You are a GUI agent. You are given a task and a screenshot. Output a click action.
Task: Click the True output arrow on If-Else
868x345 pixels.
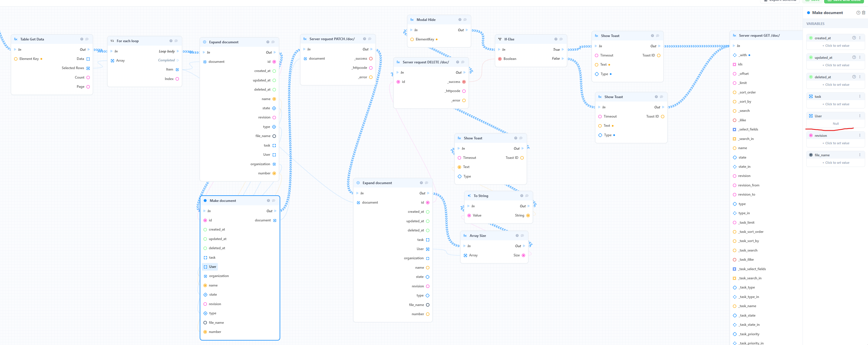pyautogui.click(x=563, y=50)
